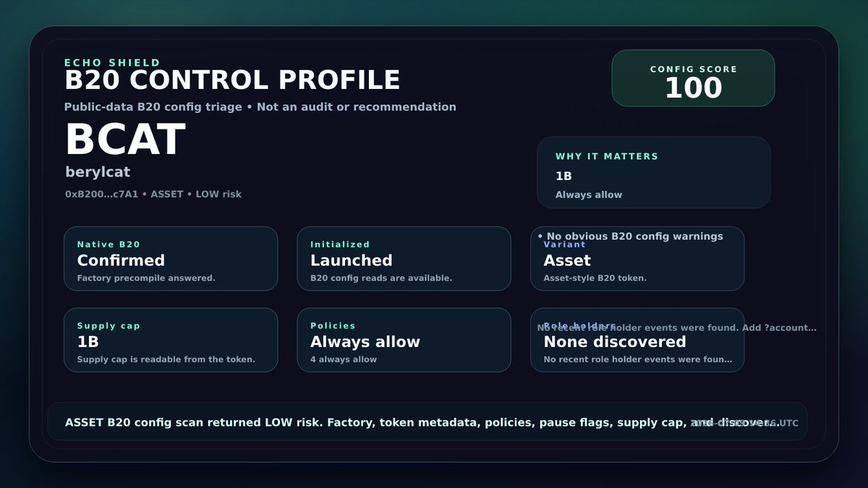Click the Asset-style B20 token text
The width and height of the screenshot is (868, 488).
pyautogui.click(x=595, y=278)
